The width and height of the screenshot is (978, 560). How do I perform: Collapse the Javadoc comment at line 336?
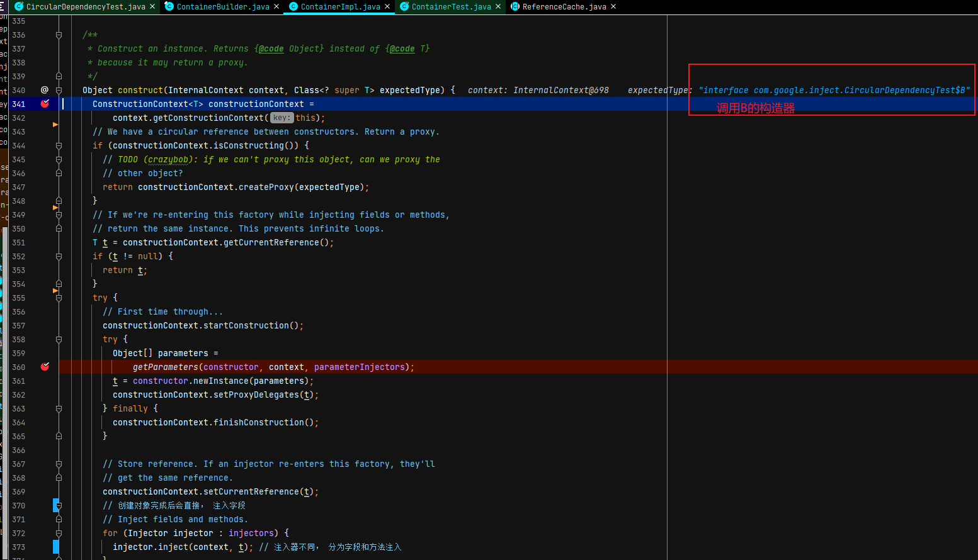(x=59, y=35)
